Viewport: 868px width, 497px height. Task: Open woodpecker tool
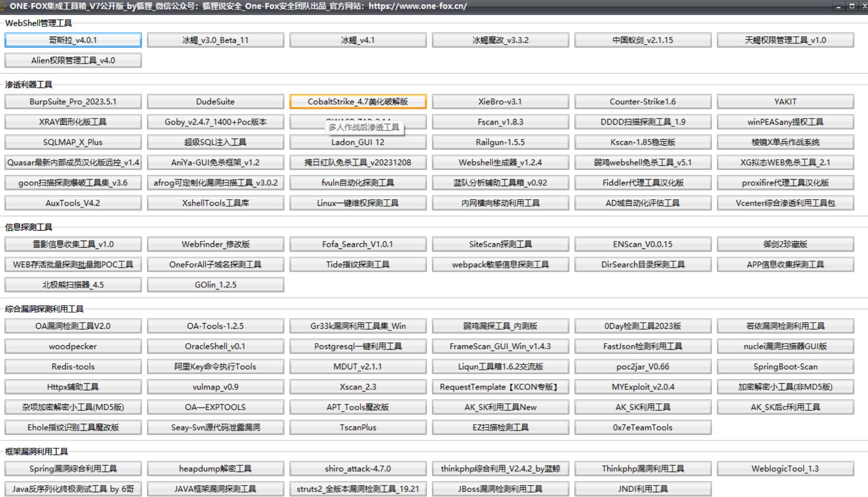tap(73, 346)
